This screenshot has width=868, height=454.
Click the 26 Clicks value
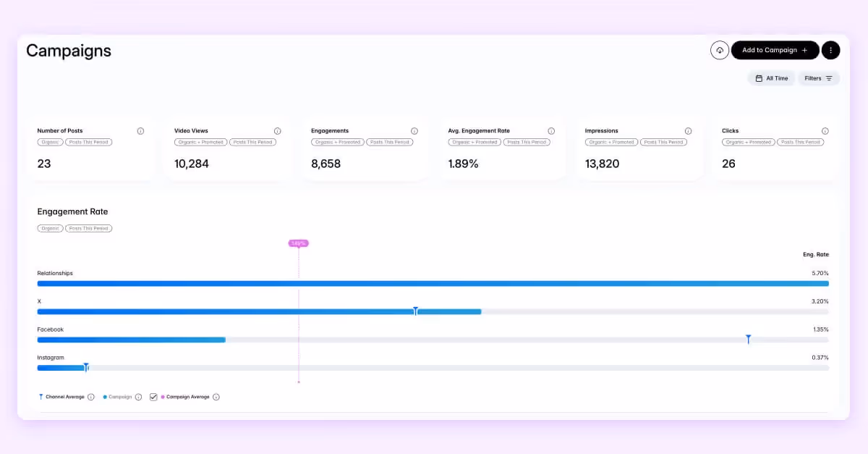pyautogui.click(x=729, y=164)
